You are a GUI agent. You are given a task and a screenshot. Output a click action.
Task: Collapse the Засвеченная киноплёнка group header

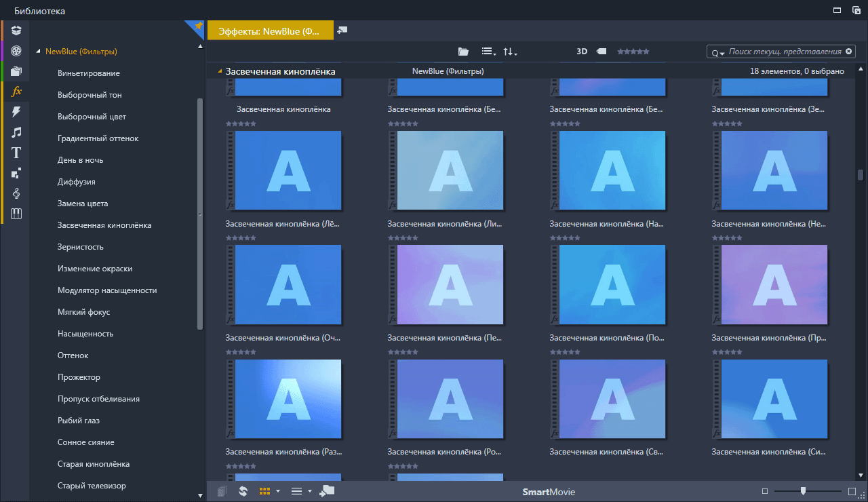pos(220,71)
